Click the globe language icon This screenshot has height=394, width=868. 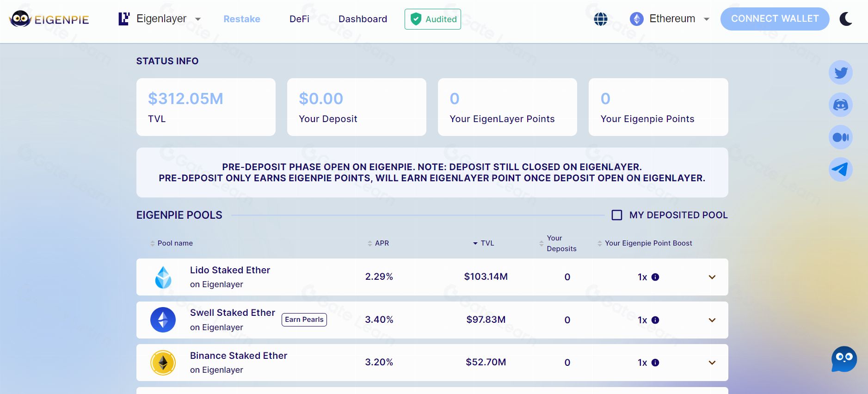pos(600,19)
